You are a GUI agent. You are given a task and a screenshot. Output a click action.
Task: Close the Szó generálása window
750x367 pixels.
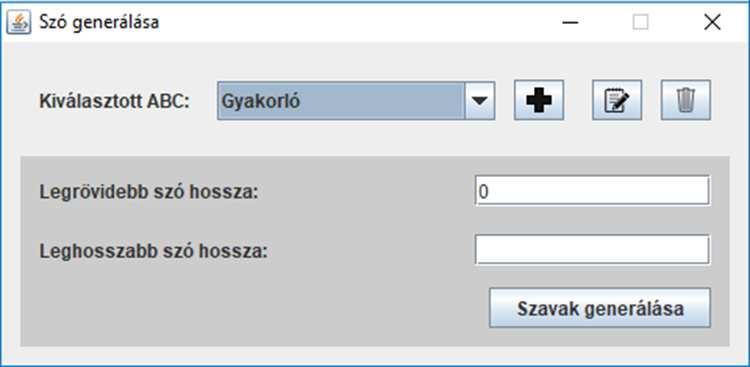click(x=712, y=22)
